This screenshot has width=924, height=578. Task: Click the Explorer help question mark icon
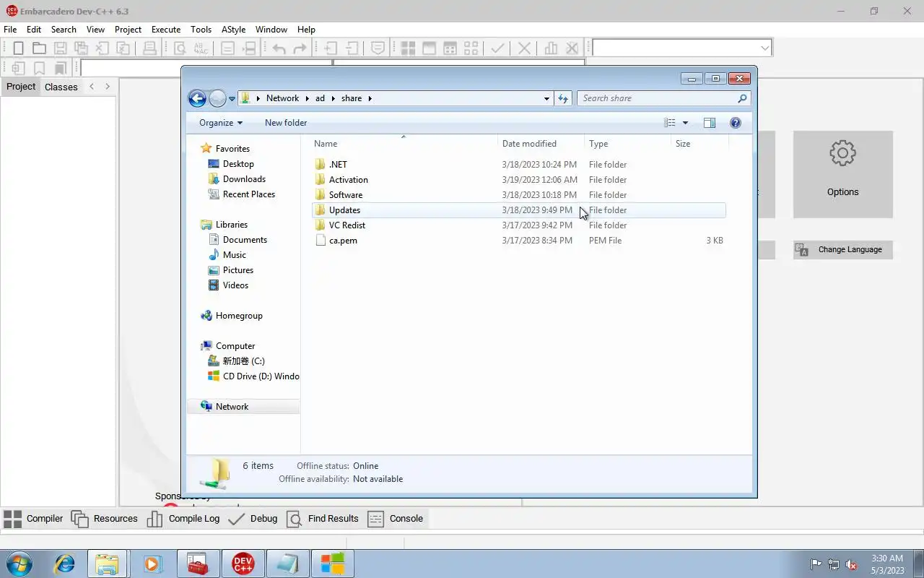(x=736, y=123)
